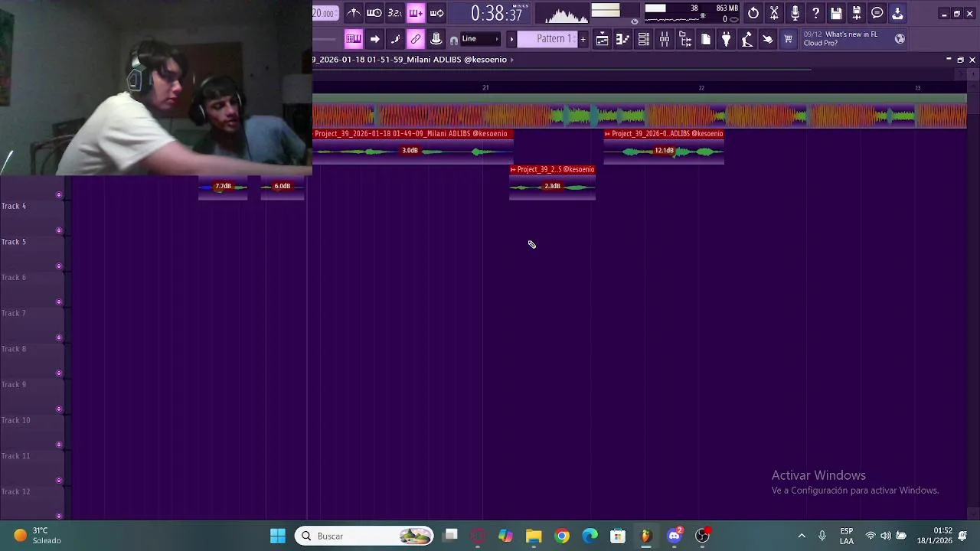Open Discord from the taskbar
This screenshot has width=980, height=551.
pyautogui.click(x=675, y=536)
